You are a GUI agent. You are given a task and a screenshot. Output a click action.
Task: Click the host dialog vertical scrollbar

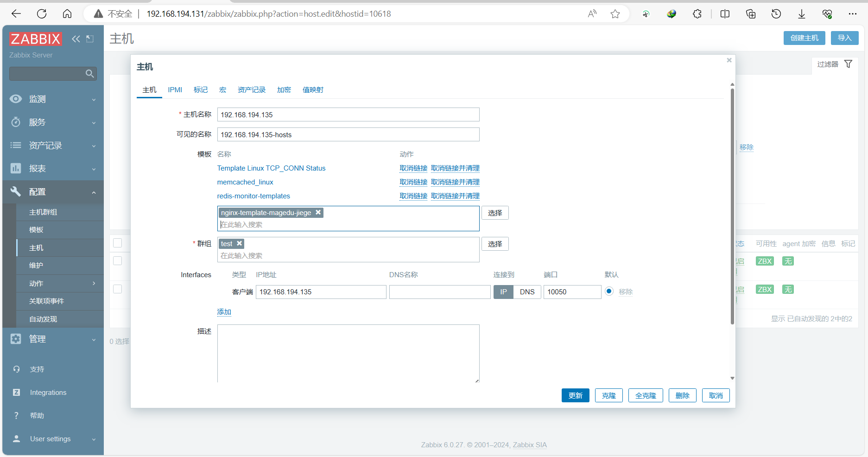point(732,206)
